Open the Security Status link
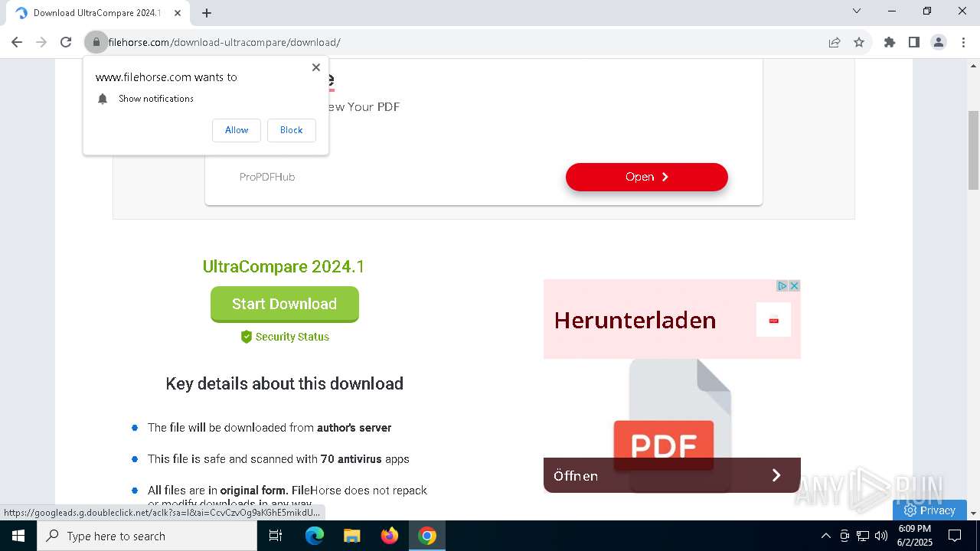Image resolution: width=980 pixels, height=551 pixels. click(x=292, y=337)
